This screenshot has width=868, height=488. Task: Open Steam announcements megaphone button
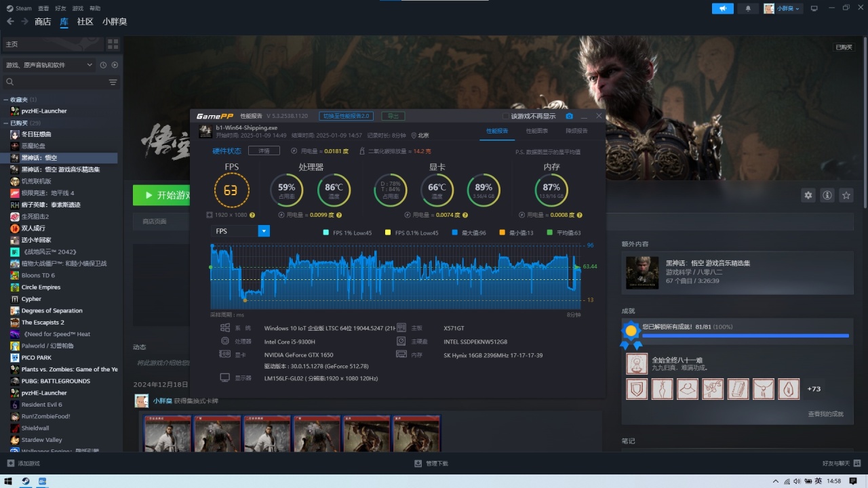pos(723,8)
